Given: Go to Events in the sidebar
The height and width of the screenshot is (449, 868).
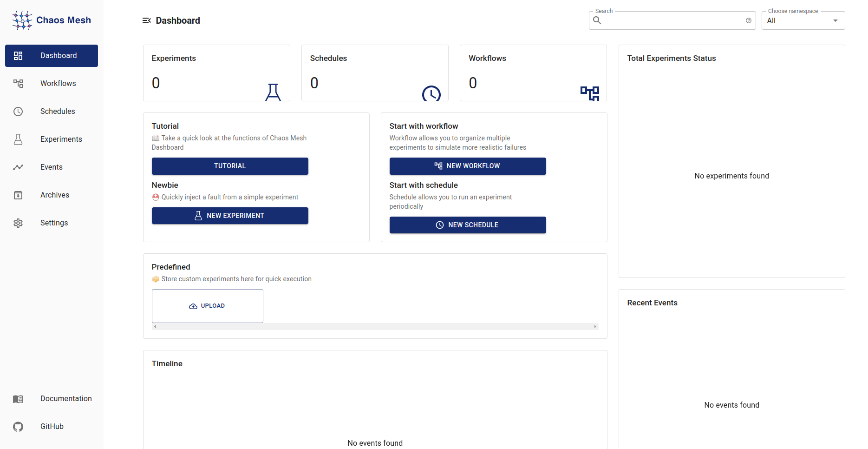Looking at the screenshot, I should coord(52,167).
